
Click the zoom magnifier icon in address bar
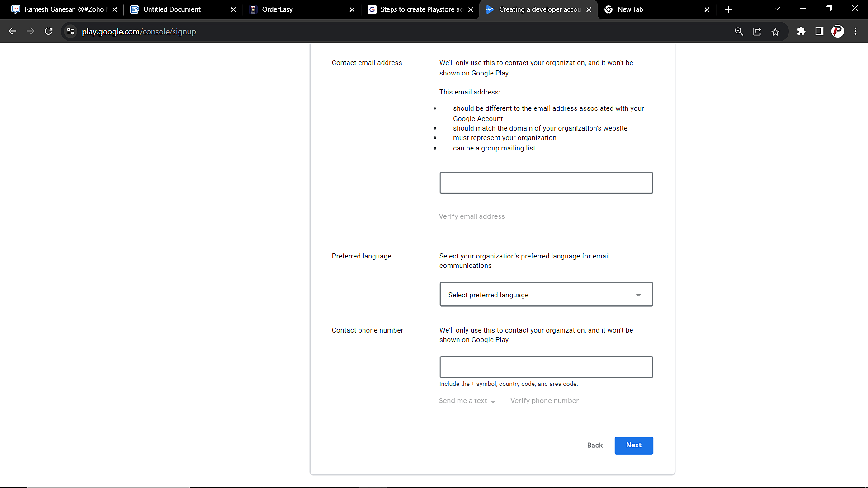[x=739, y=31]
